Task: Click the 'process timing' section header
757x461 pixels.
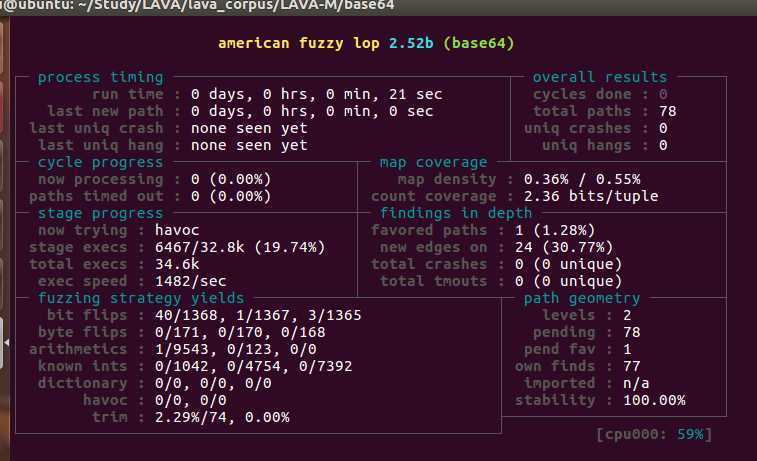Action: [x=101, y=77]
